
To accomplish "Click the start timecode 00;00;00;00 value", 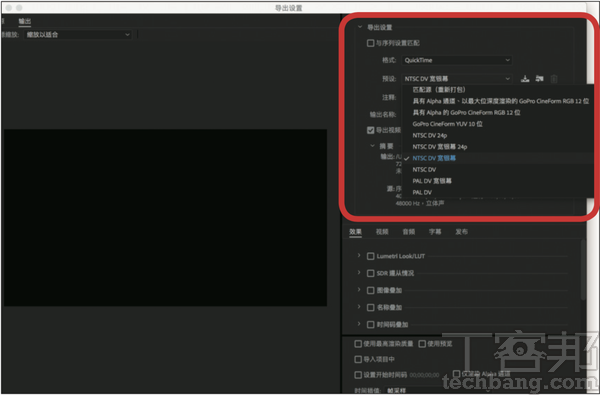I will [x=424, y=375].
